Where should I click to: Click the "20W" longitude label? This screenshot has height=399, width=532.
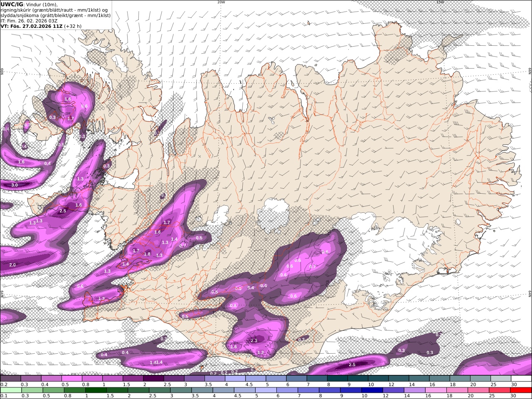[x=221, y=2]
